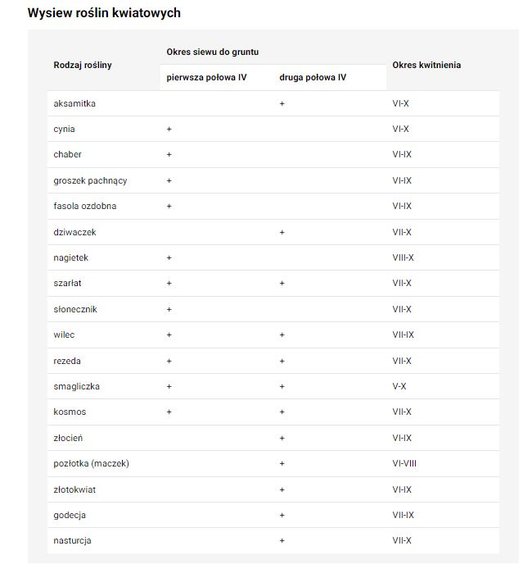Click the plus mark in nasturcja row

(282, 541)
